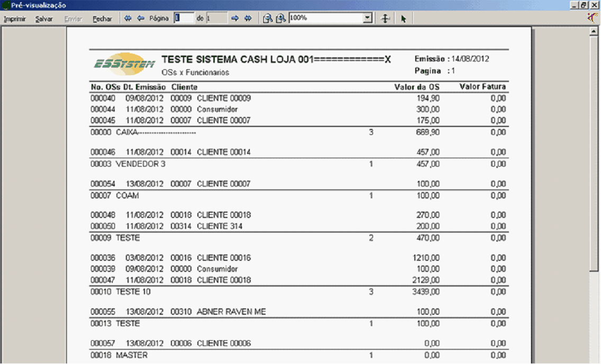Jump to the last page arrow
This screenshot has height=364, width=601.
248,19
